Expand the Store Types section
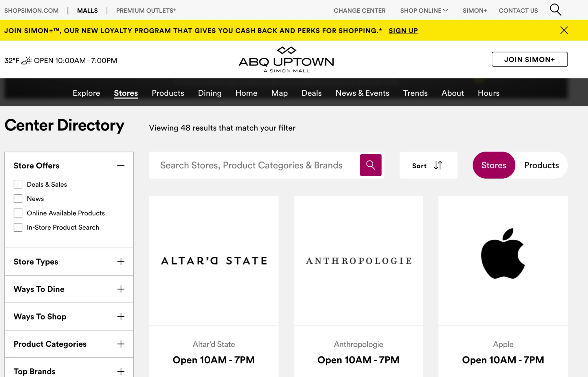 121,262
